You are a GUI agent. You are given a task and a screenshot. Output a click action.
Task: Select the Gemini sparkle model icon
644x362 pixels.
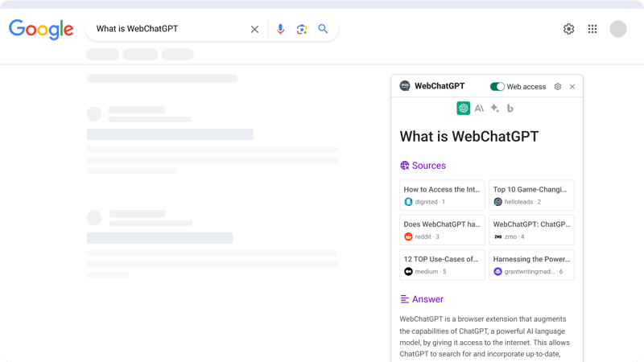click(494, 108)
